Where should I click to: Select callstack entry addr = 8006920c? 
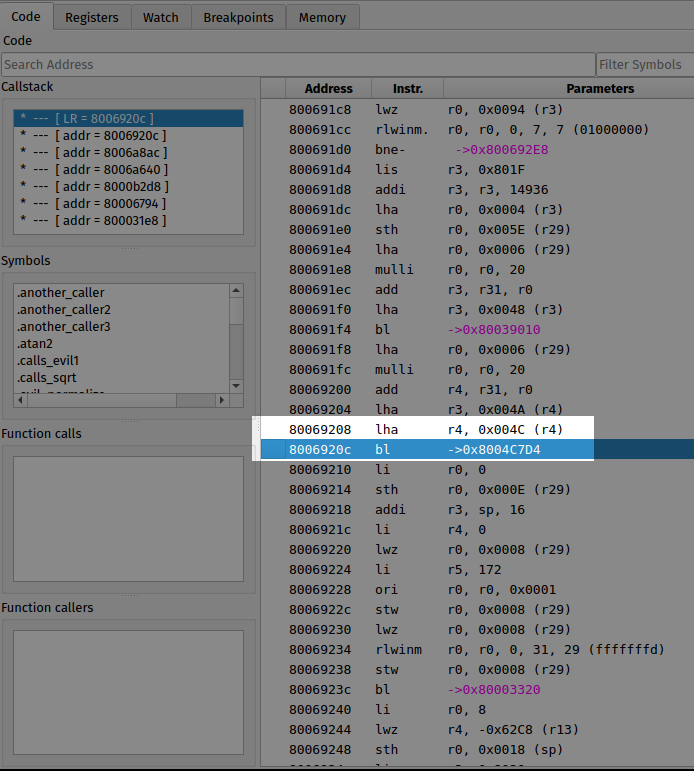(128, 135)
